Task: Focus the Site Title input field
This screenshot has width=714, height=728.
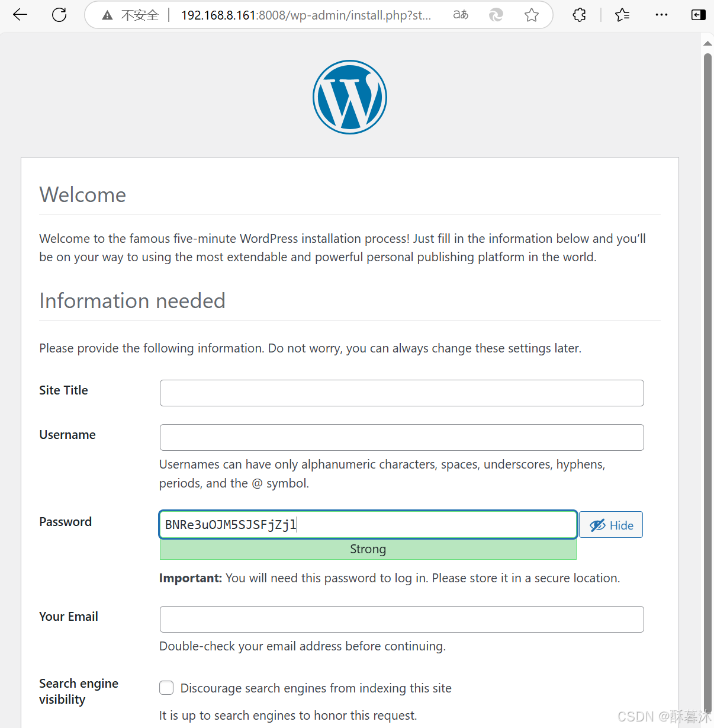Action: click(401, 393)
